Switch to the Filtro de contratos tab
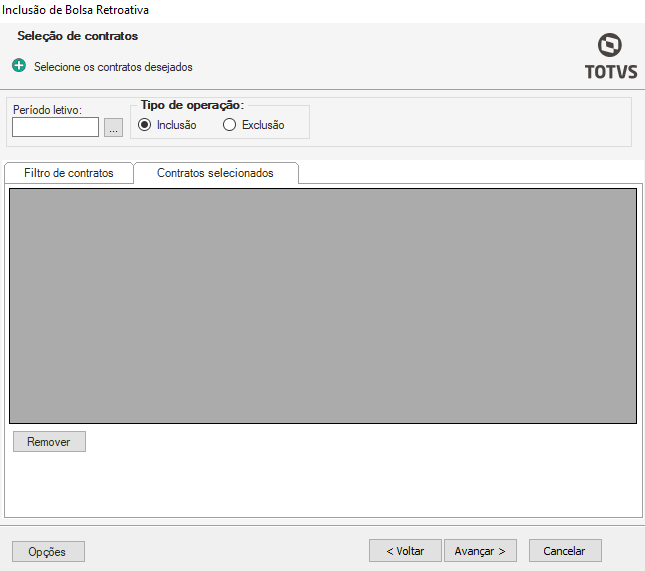This screenshot has height=571, width=645. coord(68,173)
